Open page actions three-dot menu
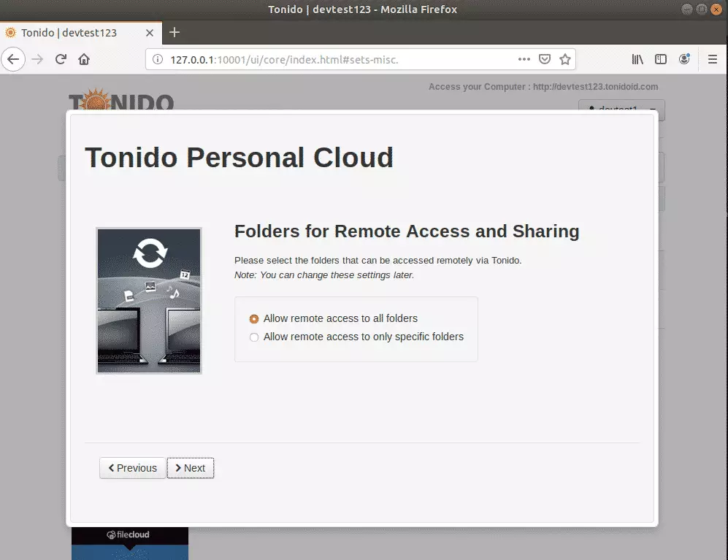728x560 pixels. (x=524, y=59)
